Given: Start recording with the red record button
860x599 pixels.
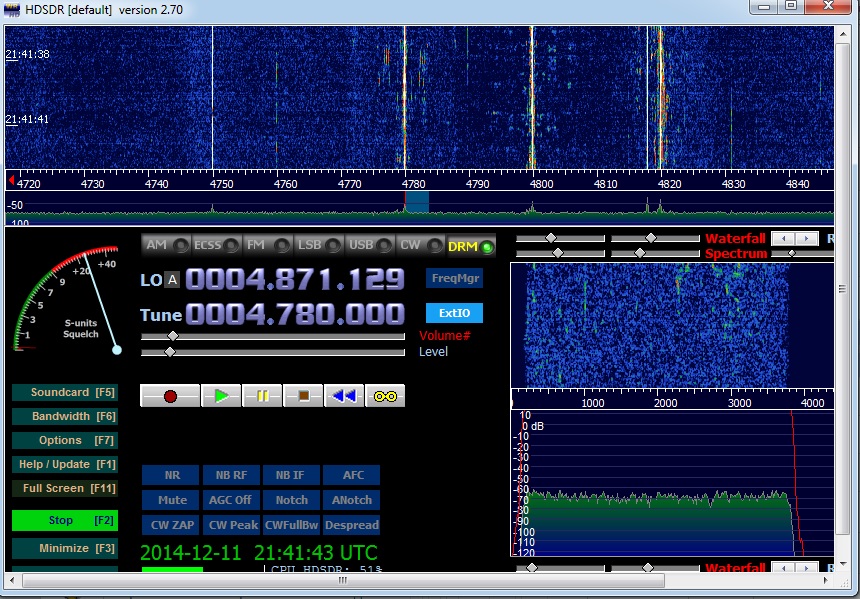Looking at the screenshot, I should (x=170, y=396).
